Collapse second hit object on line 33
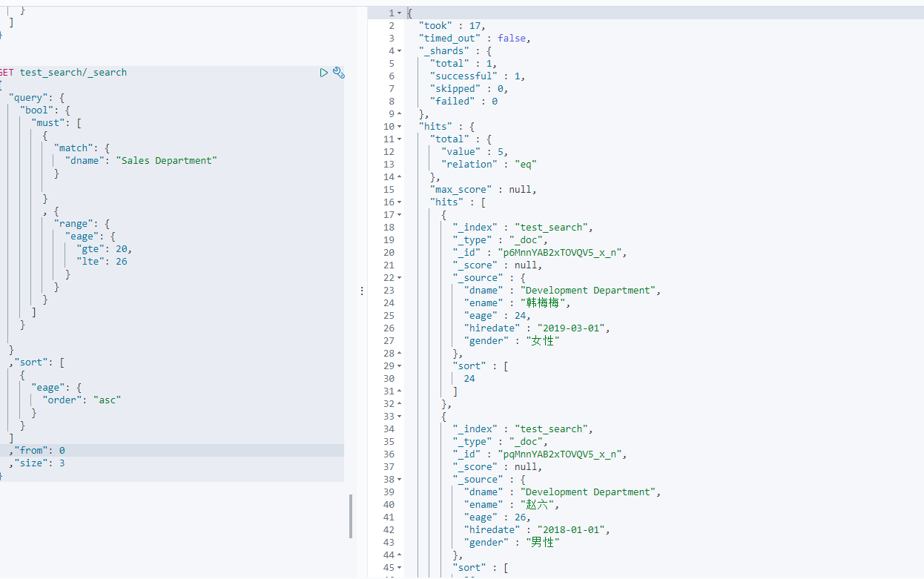Screen dimensions: 924x579 pyautogui.click(x=399, y=417)
